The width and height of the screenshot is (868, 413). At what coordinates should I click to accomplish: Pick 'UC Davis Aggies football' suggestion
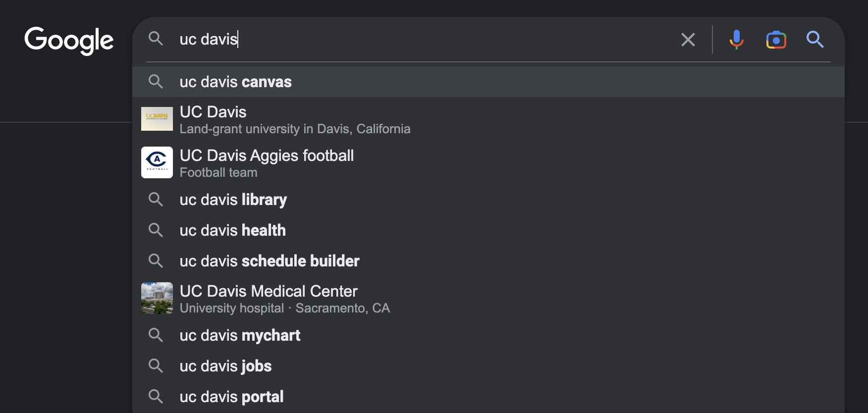pos(488,163)
